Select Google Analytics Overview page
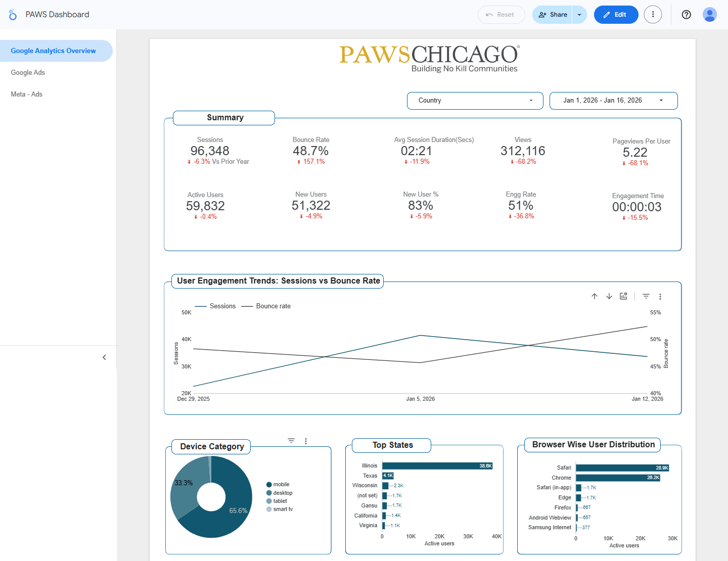This screenshot has height=561, width=728. coord(56,51)
